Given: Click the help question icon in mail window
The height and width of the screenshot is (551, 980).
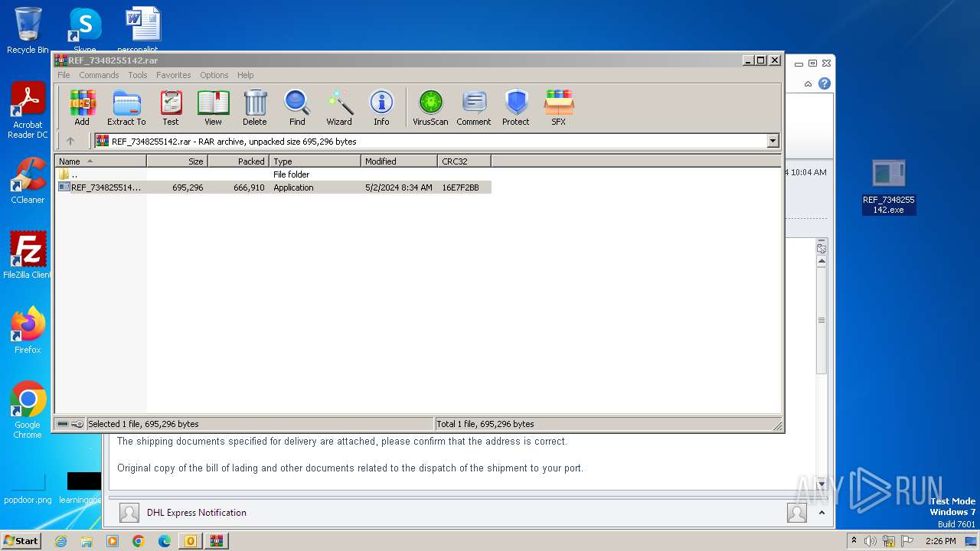Looking at the screenshot, I should coord(825,83).
